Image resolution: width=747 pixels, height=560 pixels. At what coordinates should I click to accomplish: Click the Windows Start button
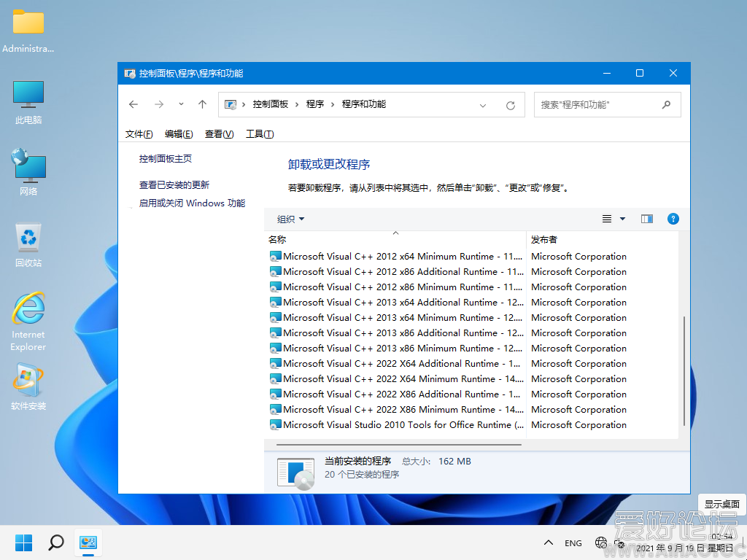(x=24, y=542)
